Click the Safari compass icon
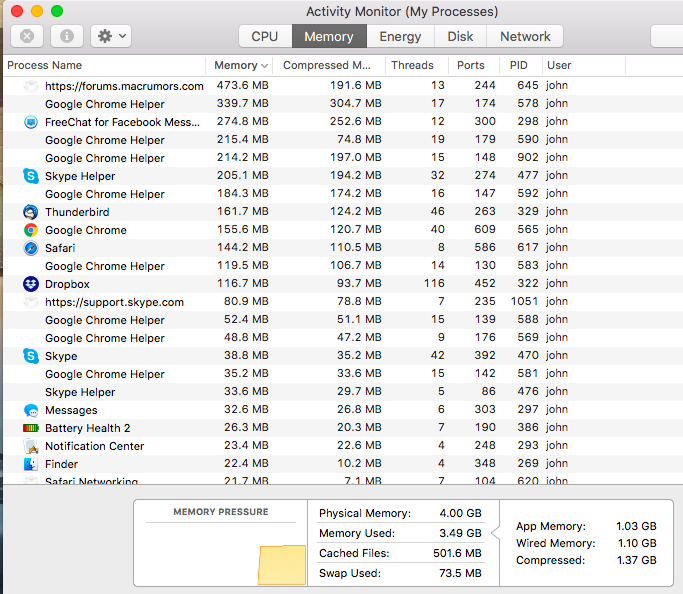 (30, 248)
